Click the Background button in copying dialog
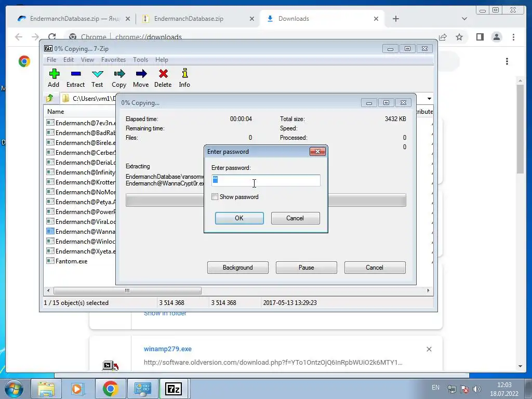Image resolution: width=532 pixels, height=399 pixels. click(x=238, y=268)
